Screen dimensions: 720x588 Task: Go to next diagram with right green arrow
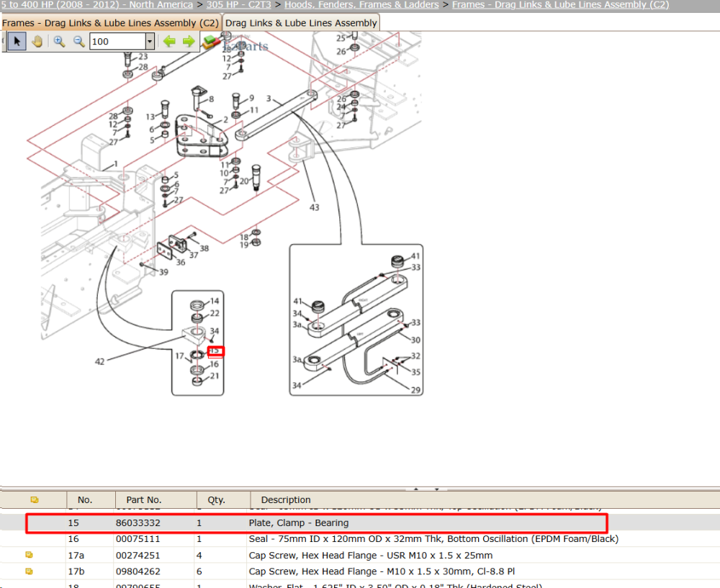(x=189, y=42)
